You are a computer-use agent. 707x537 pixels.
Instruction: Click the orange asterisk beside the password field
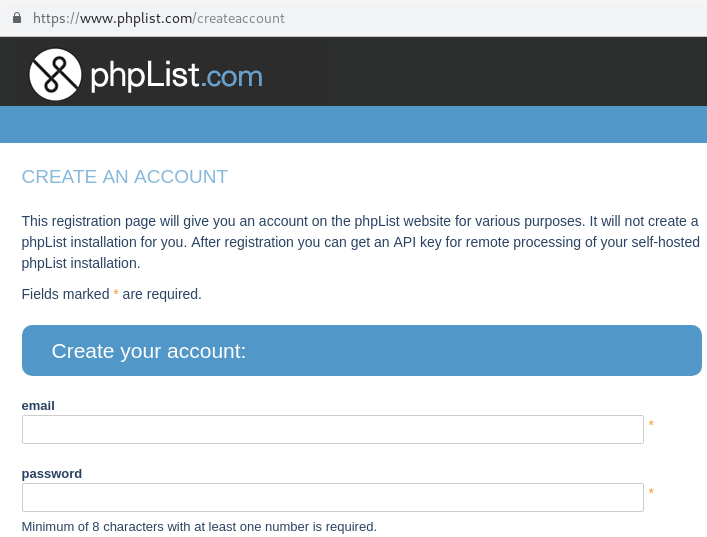[x=651, y=493]
